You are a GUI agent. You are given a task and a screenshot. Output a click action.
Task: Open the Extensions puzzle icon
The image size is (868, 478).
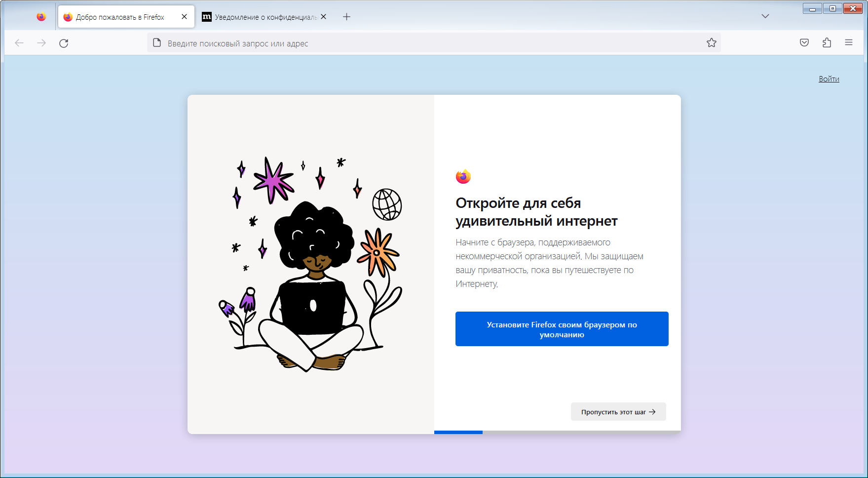click(x=827, y=43)
